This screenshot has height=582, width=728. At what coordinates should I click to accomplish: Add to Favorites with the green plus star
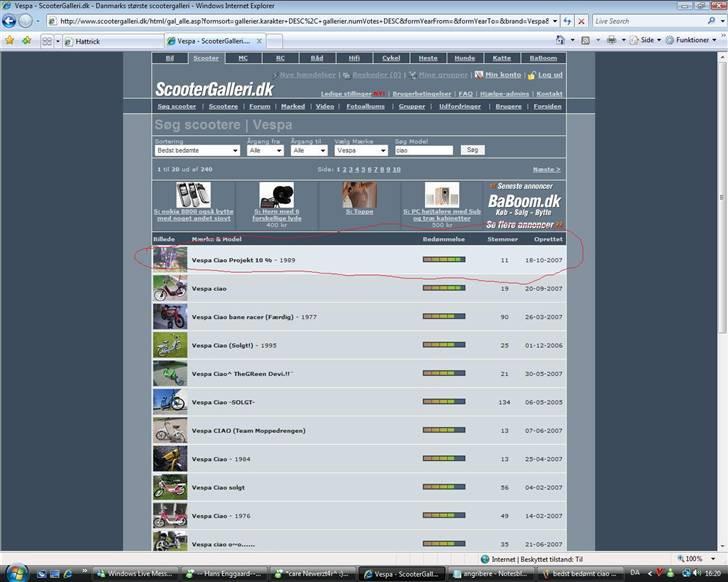coord(26,41)
